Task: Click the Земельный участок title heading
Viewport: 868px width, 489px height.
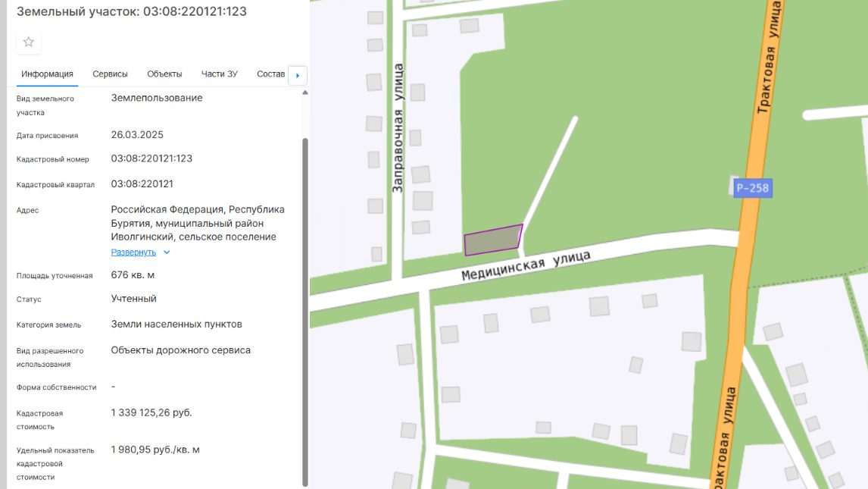Action: (132, 11)
